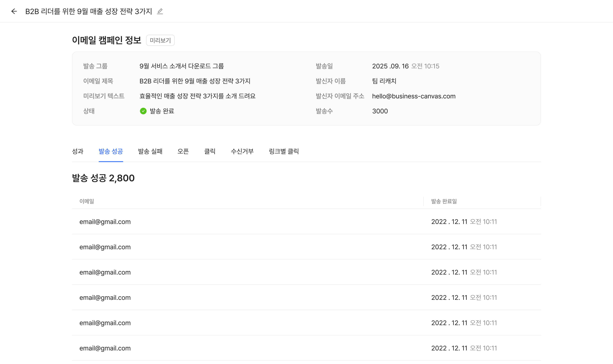This screenshot has width=613, height=364.
Task: Click the 이메일 column header
Action: coord(87,201)
